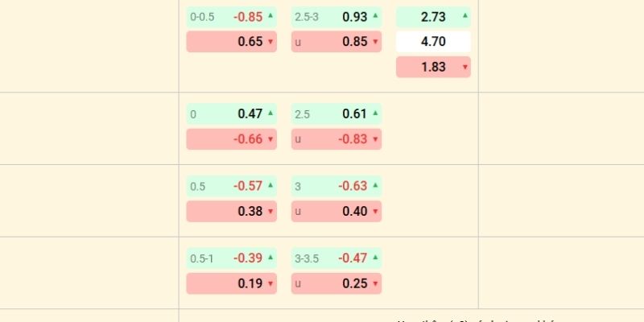Viewport: 644px width, 322px height.
Task: Click the green up arrow beside -0.85
Action: [270, 15]
